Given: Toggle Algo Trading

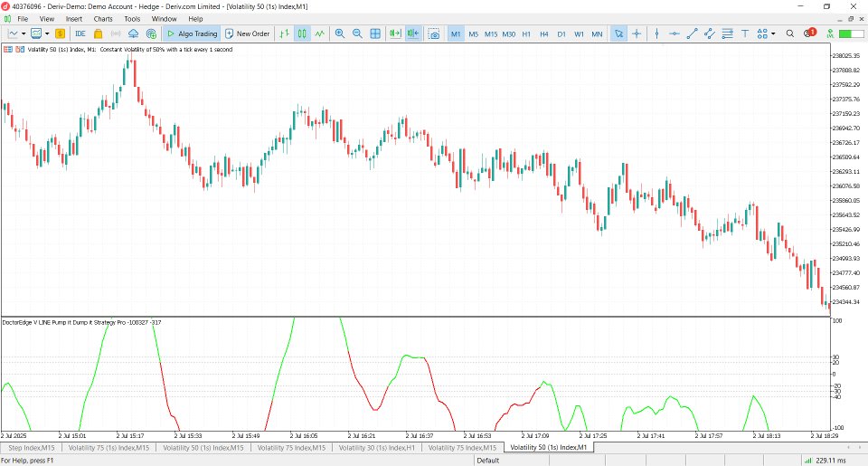Looking at the screenshot, I should (192, 33).
